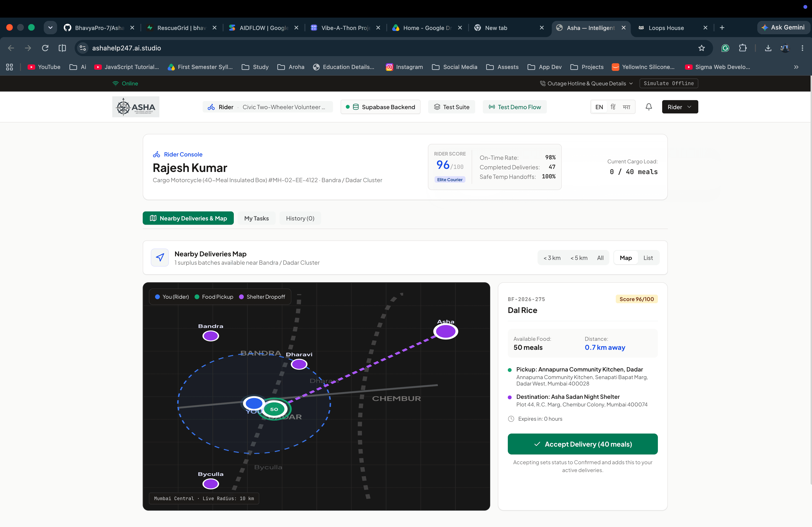This screenshot has width=812, height=527.
Task: Expand Outage Hotline & Queue Details
Action: (587, 83)
